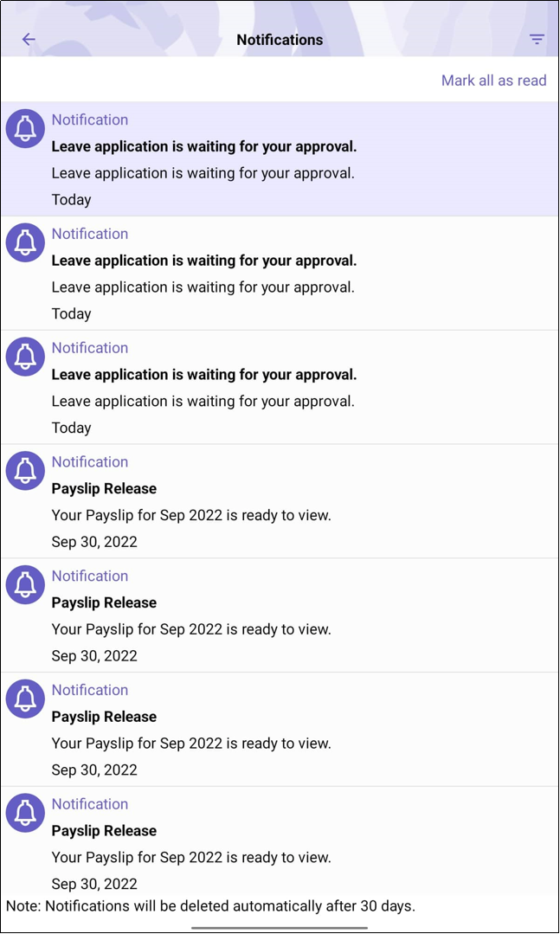The height and width of the screenshot is (934, 560).
Task: Tap the bell icon of the second Payslip Release
Action: point(25,584)
